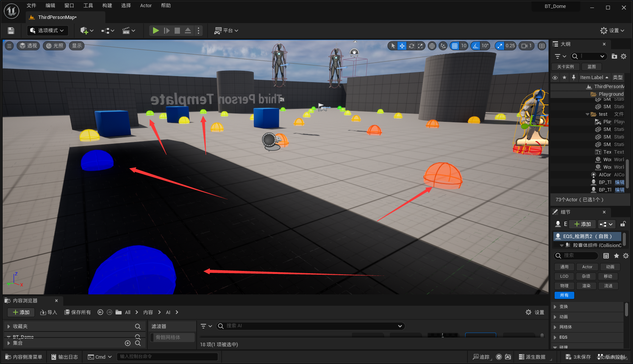
Task: Click the surface snapping icon
Action: pos(443,46)
